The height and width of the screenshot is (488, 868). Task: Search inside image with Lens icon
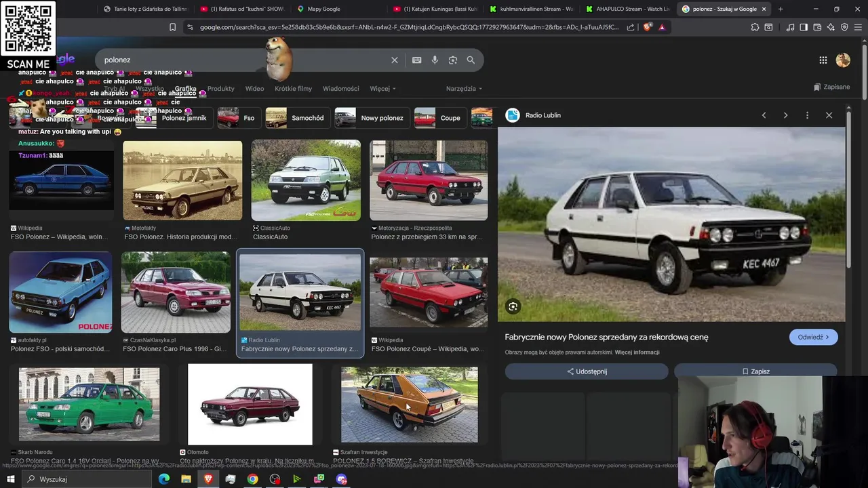pos(513,307)
